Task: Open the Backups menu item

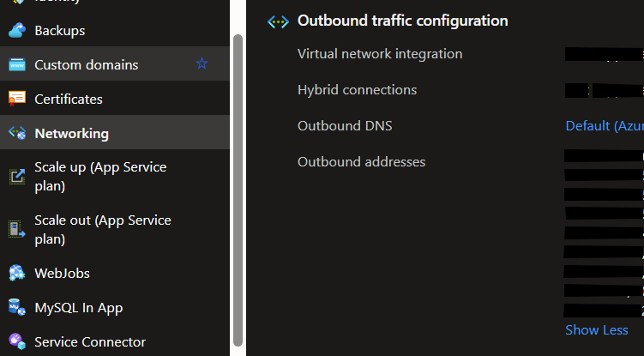Action: click(x=59, y=31)
